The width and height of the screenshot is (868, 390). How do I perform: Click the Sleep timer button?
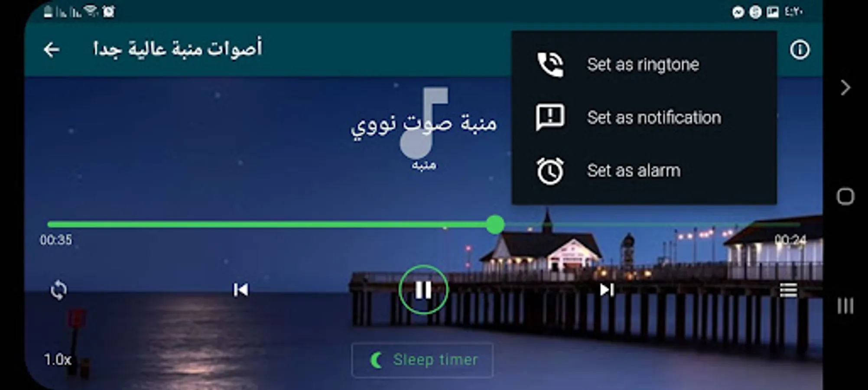pyautogui.click(x=422, y=360)
